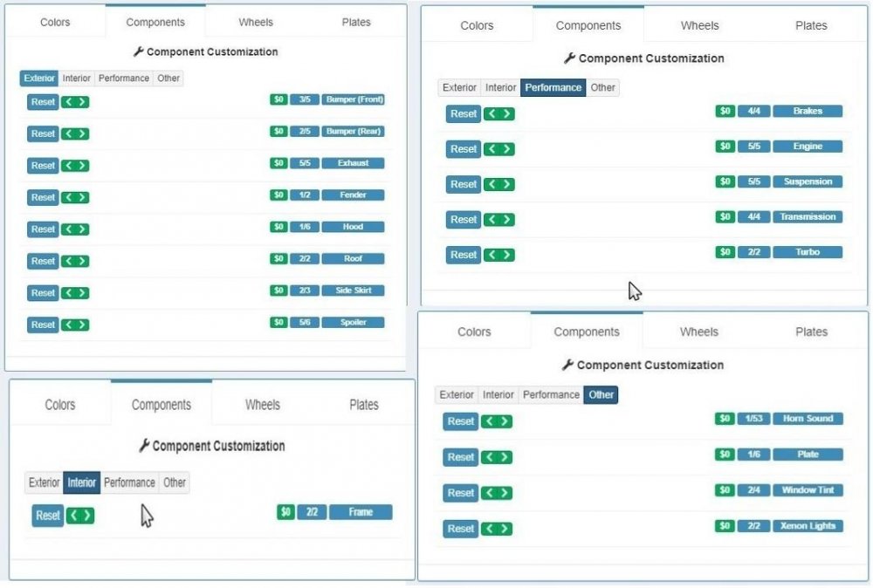The image size is (873, 588).
Task: Click next arrow for Fender row
Action: [x=82, y=197]
